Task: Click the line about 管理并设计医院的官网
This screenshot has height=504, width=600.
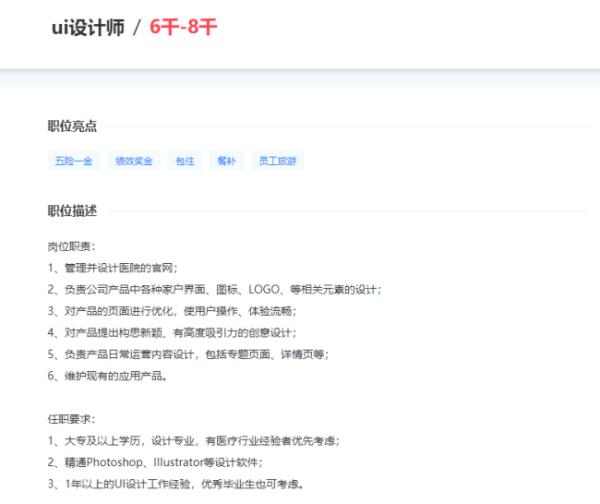Action: point(112,268)
